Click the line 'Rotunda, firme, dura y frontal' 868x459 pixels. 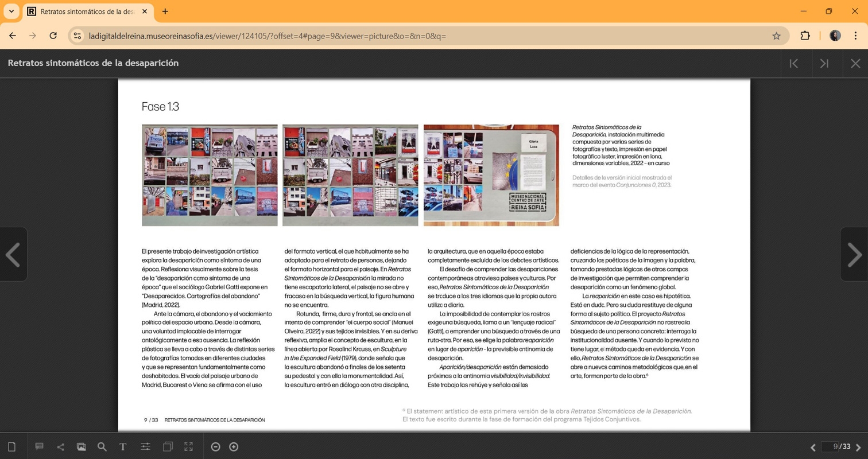point(354,313)
